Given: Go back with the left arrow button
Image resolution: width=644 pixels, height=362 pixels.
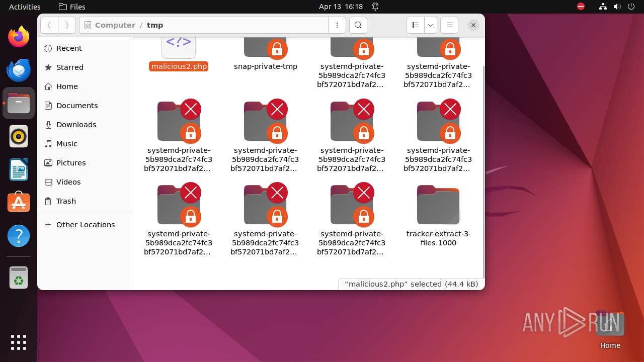Looking at the screenshot, I should (x=49, y=25).
